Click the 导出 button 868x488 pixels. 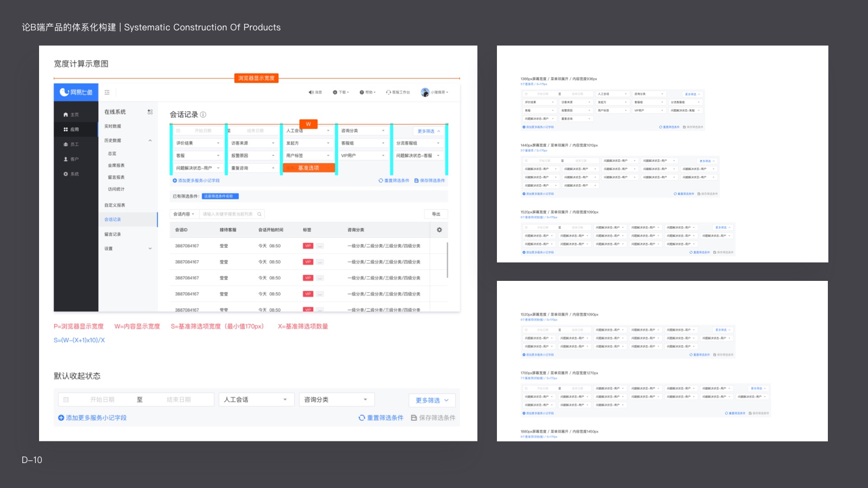pos(436,214)
